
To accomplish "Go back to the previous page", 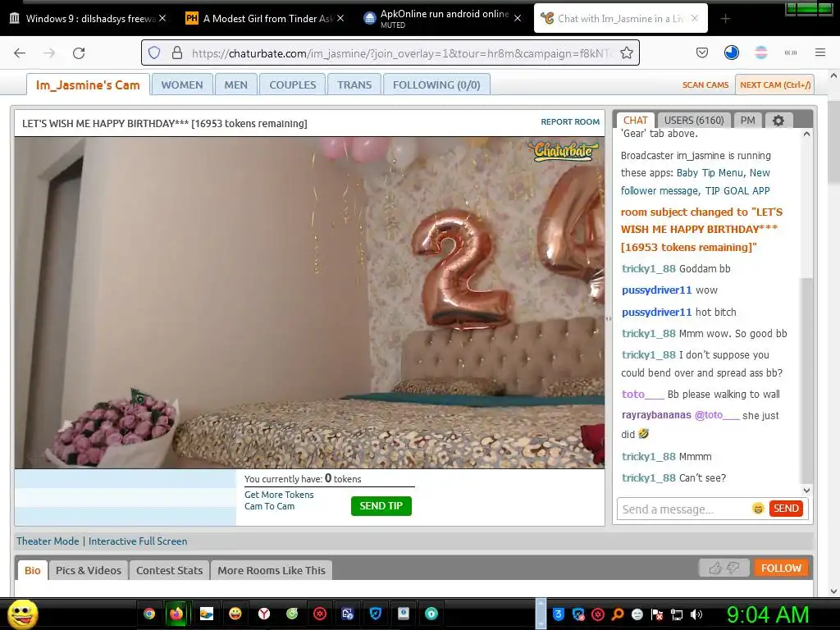I will pos(20,52).
